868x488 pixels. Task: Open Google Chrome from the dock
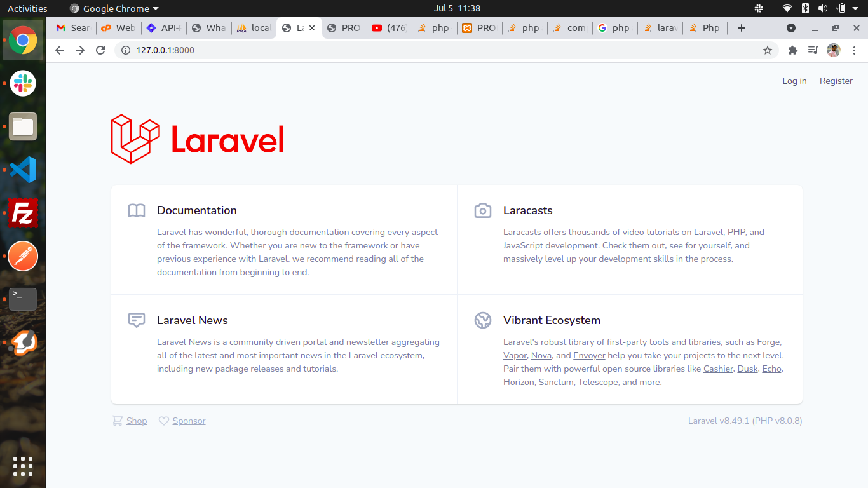[x=23, y=40]
